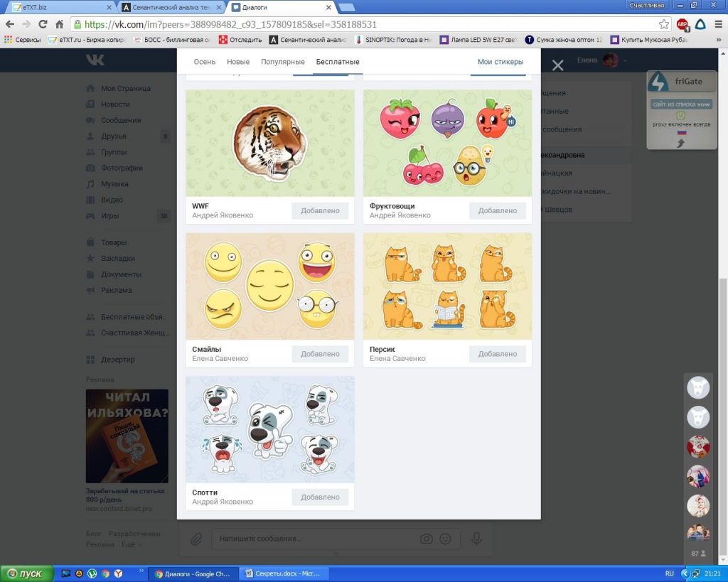Open the friGate extension icon in toolbar
Viewport: 728px width, 582px height.
coord(700,24)
